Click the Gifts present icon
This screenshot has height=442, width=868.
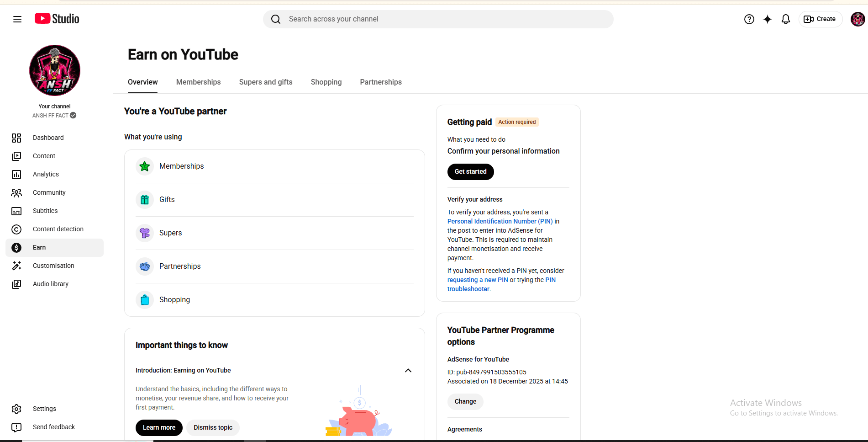145,200
